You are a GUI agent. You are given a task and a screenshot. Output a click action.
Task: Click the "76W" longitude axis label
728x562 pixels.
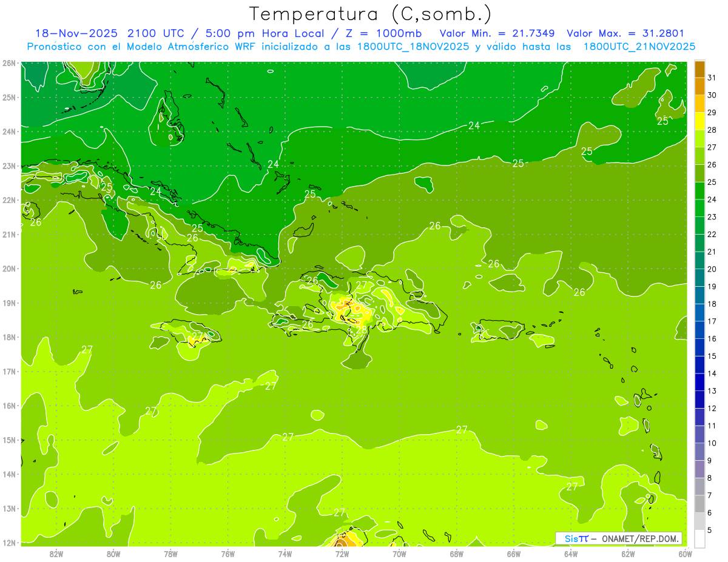(x=227, y=553)
